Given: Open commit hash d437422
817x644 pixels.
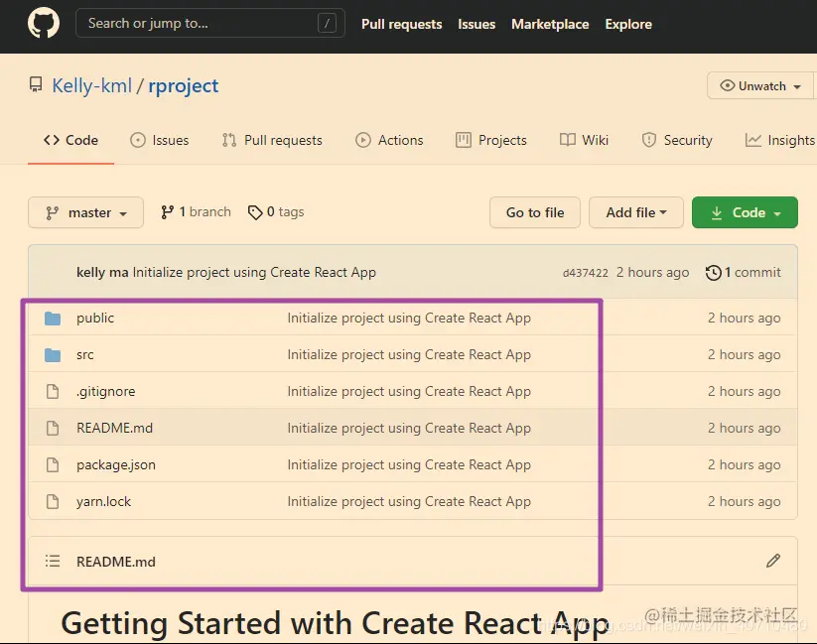Looking at the screenshot, I should pos(585,273).
